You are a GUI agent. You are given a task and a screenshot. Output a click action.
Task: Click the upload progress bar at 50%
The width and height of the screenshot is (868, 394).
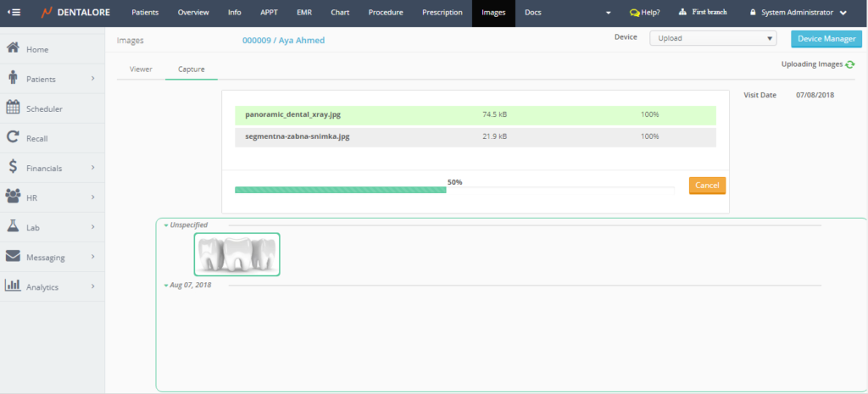pos(340,190)
